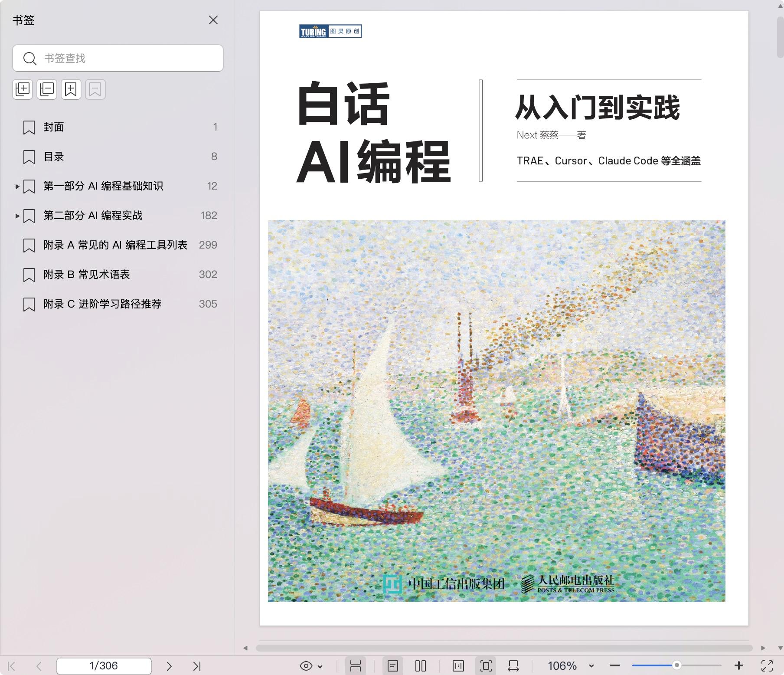Click the zoom slider handle
Viewport: 784px width, 675px height.
(676, 665)
